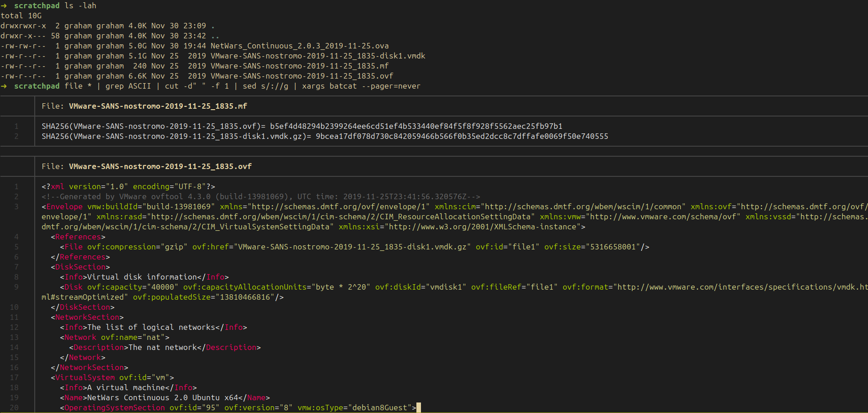This screenshot has height=413, width=868.
Task: Click the bold .ovf file header title
Action: pyautogui.click(x=160, y=167)
